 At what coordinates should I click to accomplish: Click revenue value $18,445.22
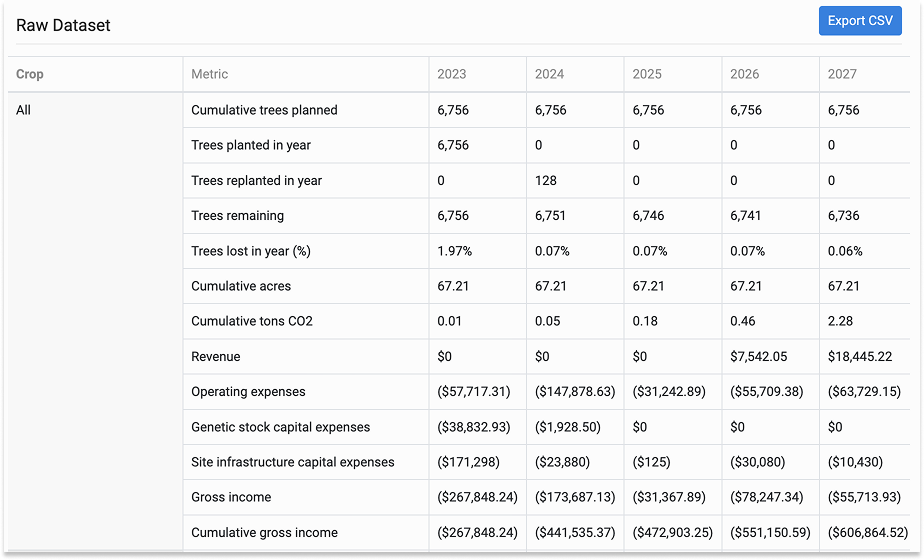pyautogui.click(x=860, y=357)
